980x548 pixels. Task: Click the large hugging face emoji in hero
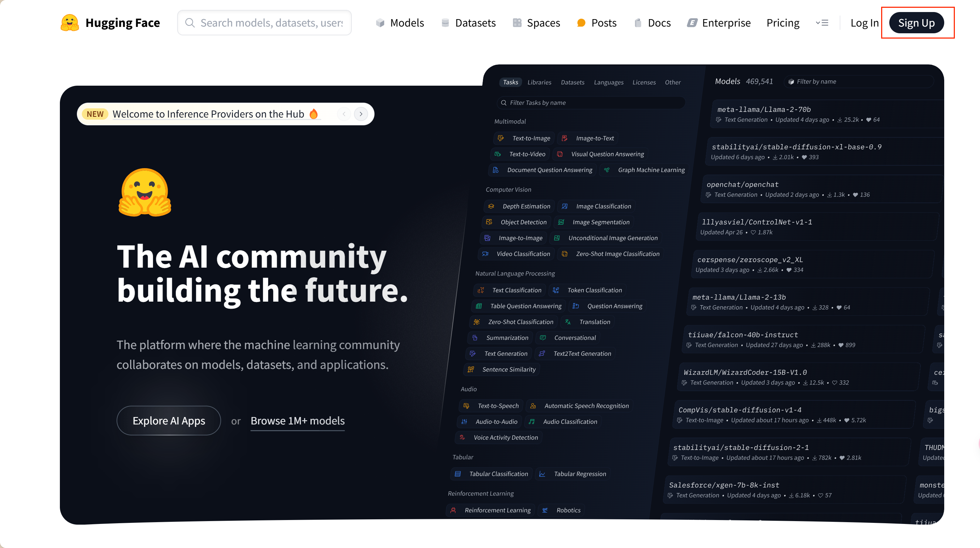(x=145, y=193)
